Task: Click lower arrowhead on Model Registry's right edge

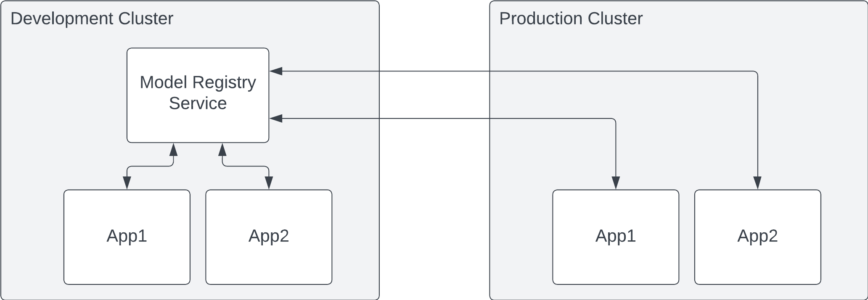Action: point(276,119)
